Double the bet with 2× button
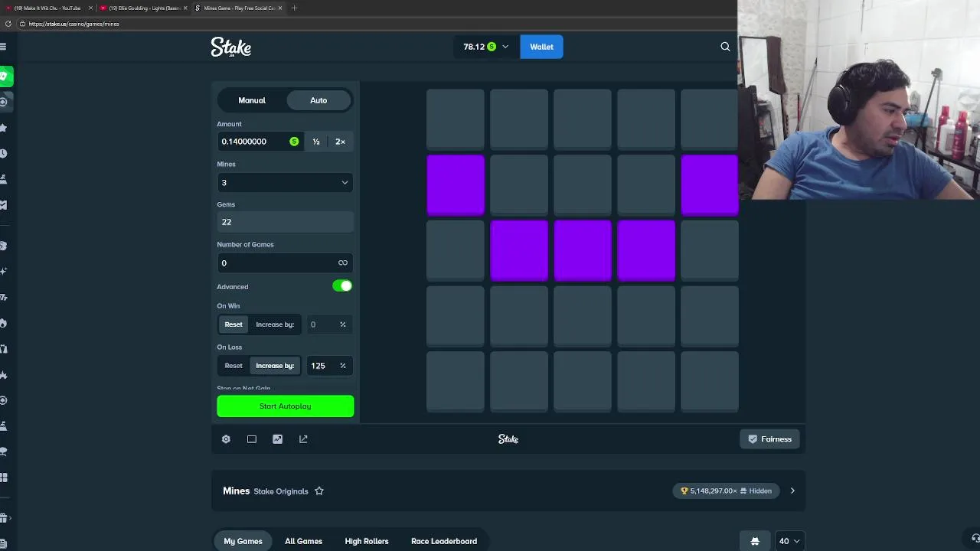Image resolution: width=980 pixels, height=551 pixels. (x=340, y=142)
